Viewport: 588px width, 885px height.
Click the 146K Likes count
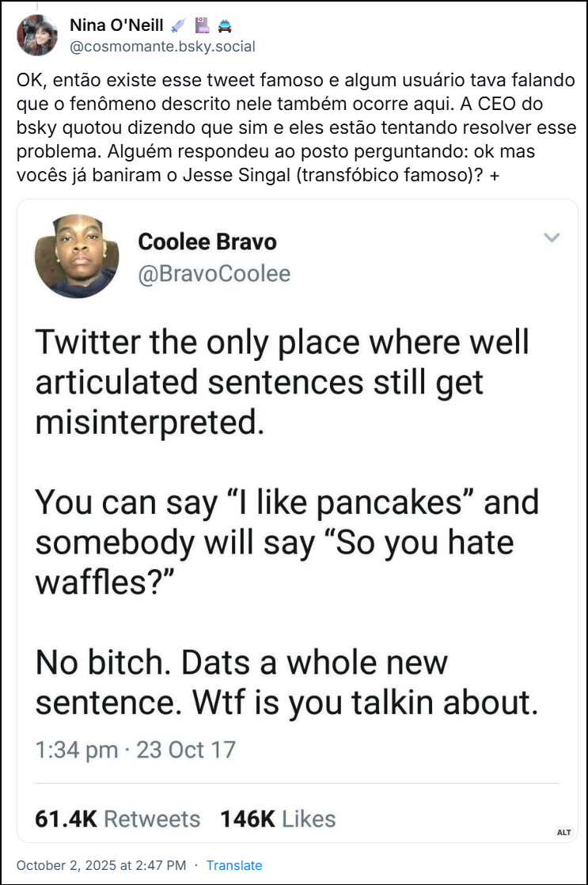tap(278, 818)
